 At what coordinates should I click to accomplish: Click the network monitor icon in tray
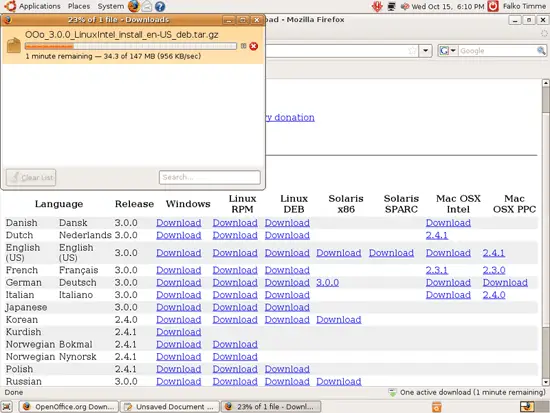391,6
